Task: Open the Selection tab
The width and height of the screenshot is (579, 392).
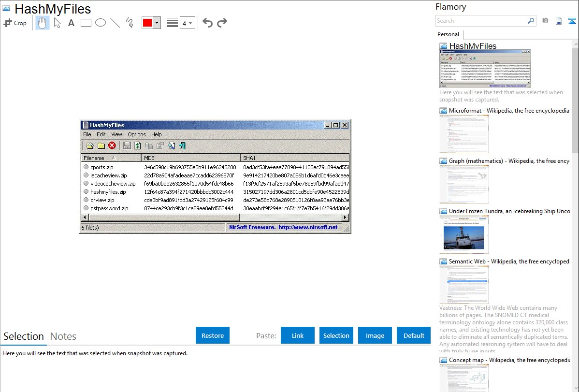Action: (x=24, y=336)
